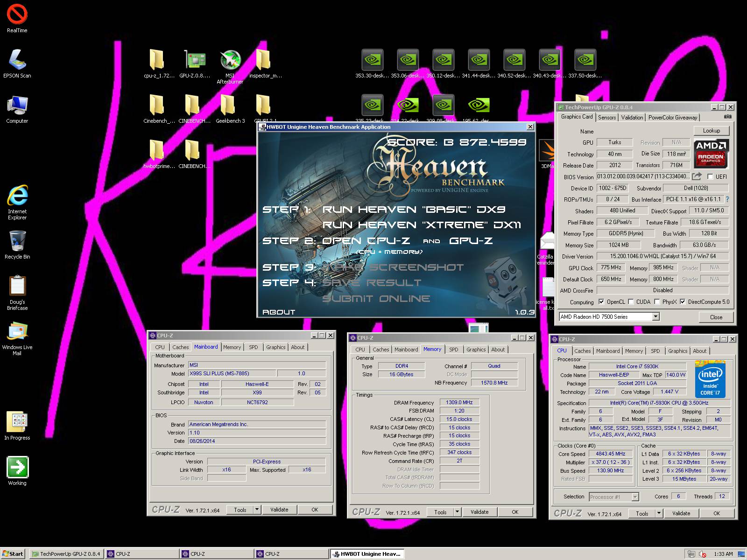
Task: Open Tools dropdown arrow in CPU tab CPU-Z window
Action: (659, 513)
